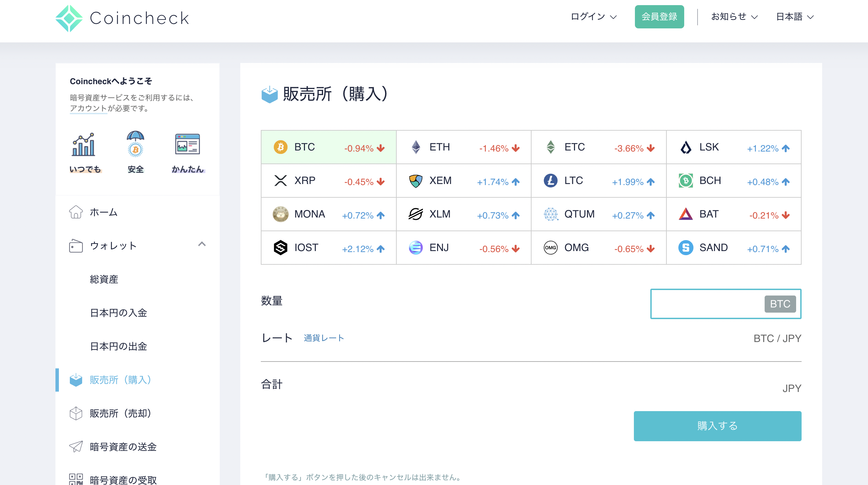Open the ログイン dropdown
The image size is (868, 485).
point(593,17)
